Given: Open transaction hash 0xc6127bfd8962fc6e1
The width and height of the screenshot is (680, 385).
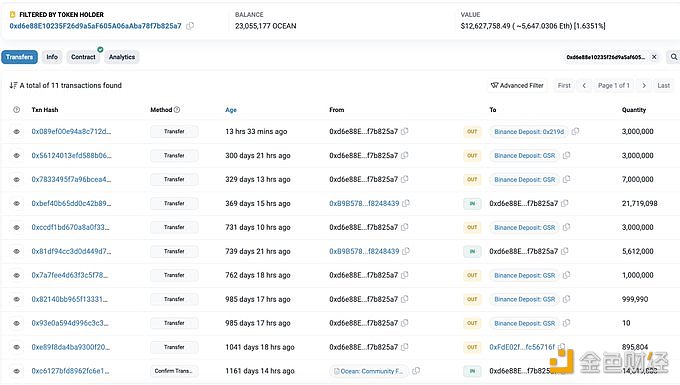Looking at the screenshot, I should pyautogui.click(x=70, y=371).
